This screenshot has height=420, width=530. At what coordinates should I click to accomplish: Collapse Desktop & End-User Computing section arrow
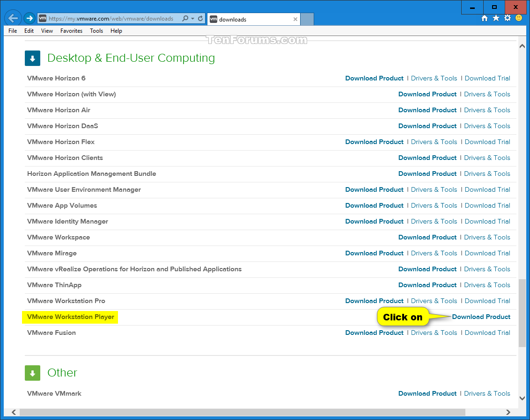point(32,58)
